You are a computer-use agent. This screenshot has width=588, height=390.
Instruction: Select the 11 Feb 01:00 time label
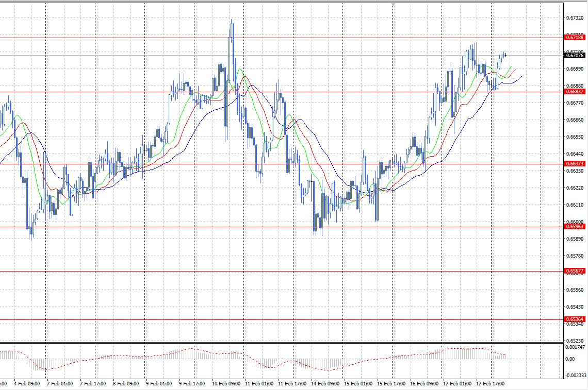[259, 384]
